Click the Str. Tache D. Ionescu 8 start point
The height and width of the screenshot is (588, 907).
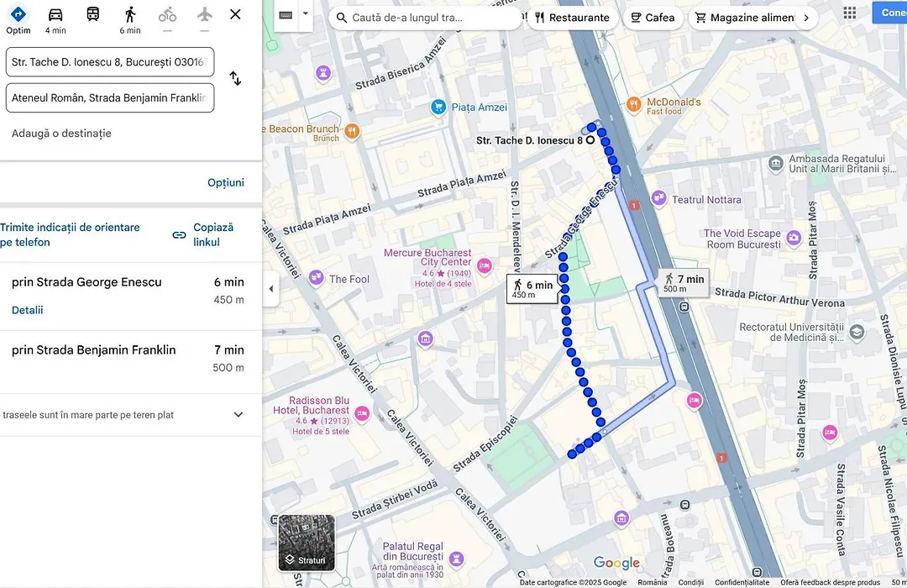coord(590,140)
